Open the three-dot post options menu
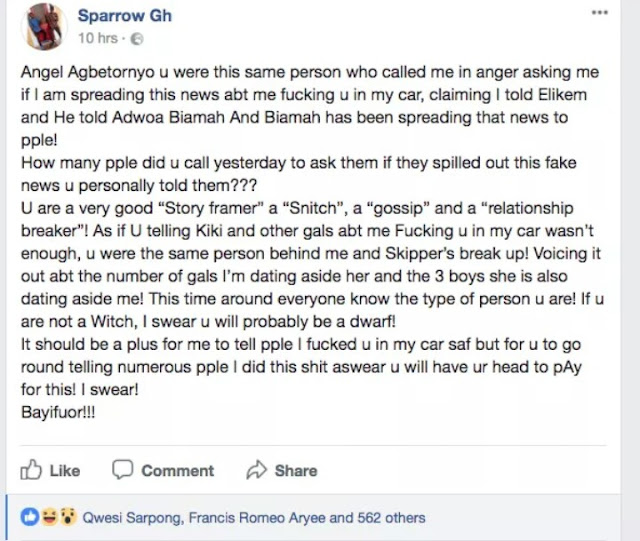 [x=600, y=13]
